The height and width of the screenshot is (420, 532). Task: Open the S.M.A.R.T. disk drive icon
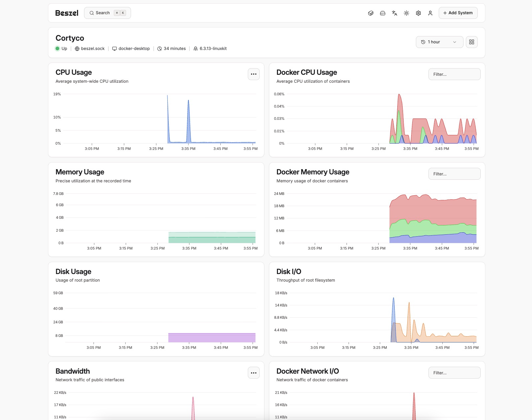pyautogui.click(x=383, y=13)
